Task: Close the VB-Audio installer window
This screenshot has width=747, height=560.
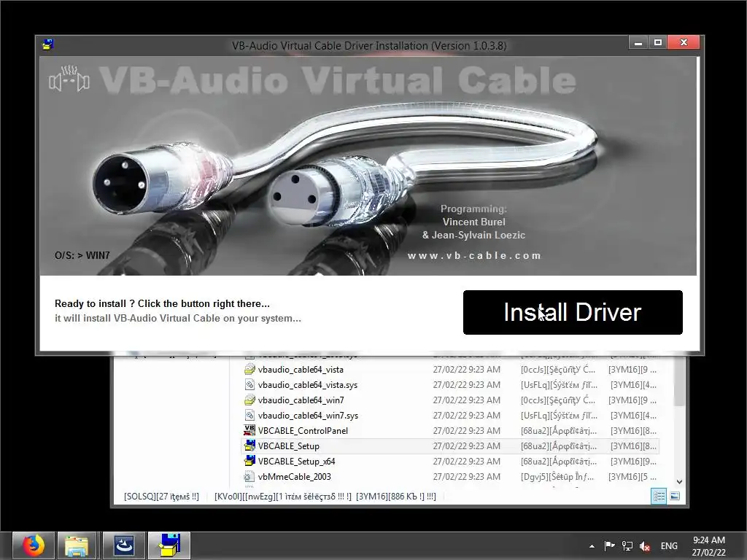Action: click(684, 42)
